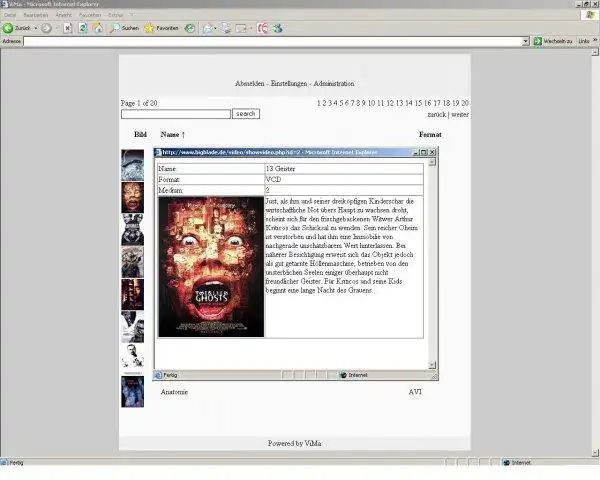Go to page 20 link
Image resolution: width=600 pixels, height=480 pixels.
coord(465,103)
